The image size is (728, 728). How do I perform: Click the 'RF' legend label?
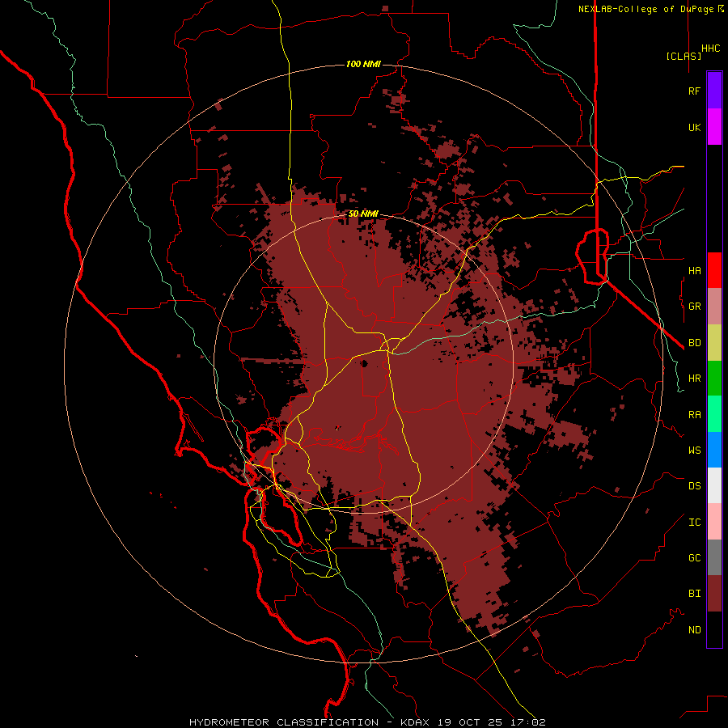(694, 91)
